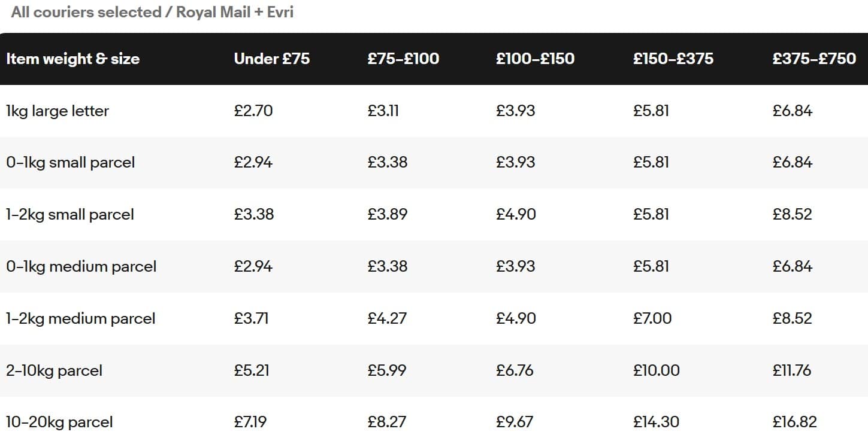This screenshot has width=868, height=447.
Task: Select the £7.00 price for 1–2kg medium parcel
Action: (652, 318)
